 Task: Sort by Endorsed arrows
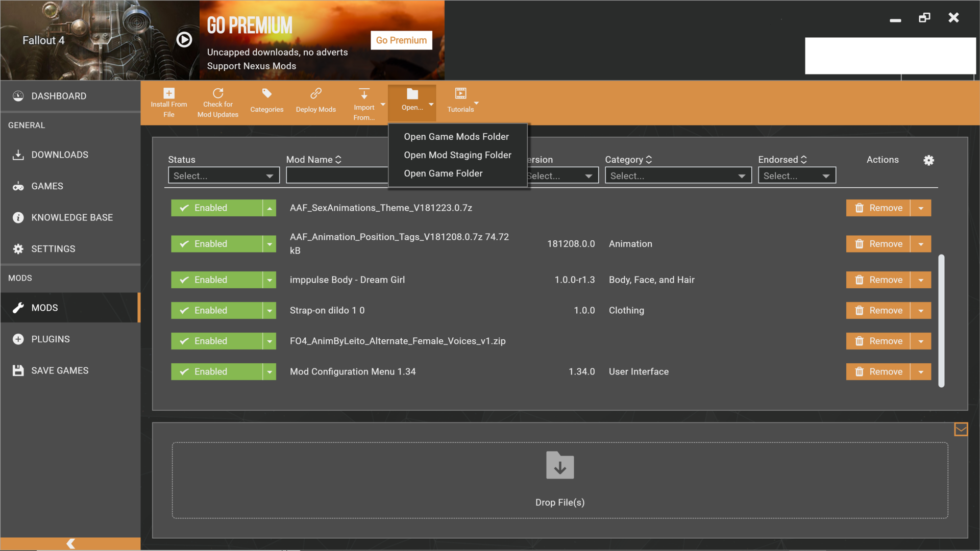(x=804, y=160)
